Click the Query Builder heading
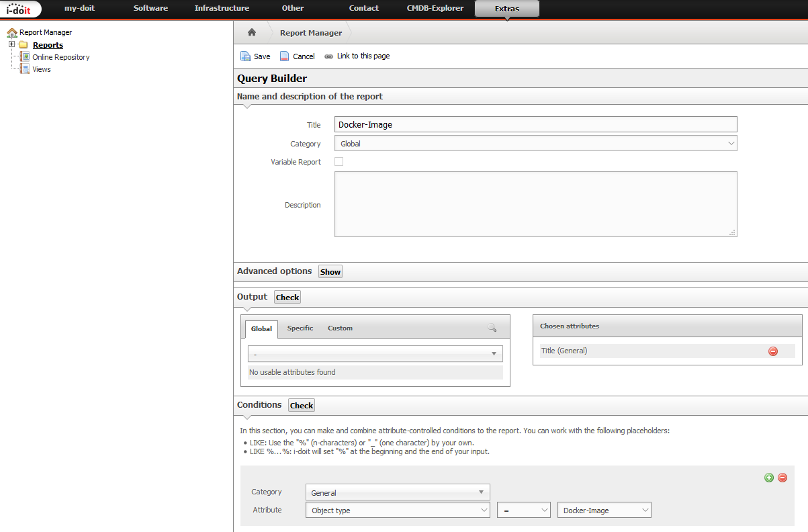Screen dimensions: 808x532 272,79
